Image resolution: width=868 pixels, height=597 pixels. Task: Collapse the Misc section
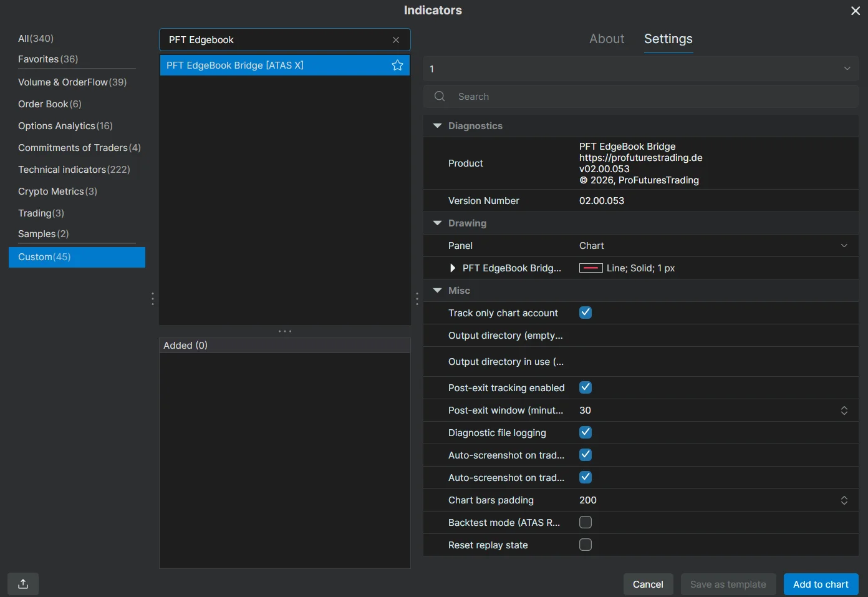(437, 290)
